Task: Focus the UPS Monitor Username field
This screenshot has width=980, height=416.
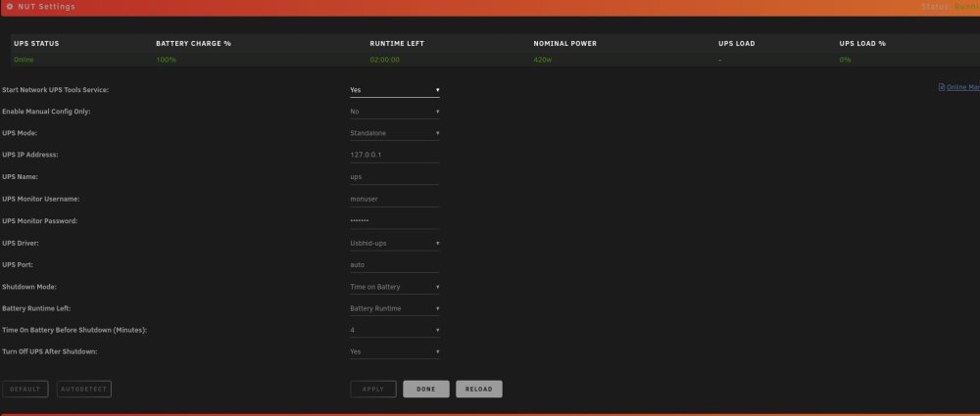Action: 394,200
